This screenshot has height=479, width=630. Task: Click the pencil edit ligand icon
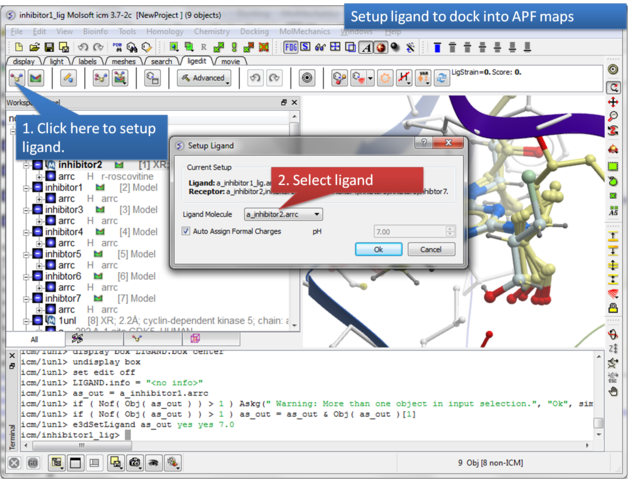pos(68,78)
